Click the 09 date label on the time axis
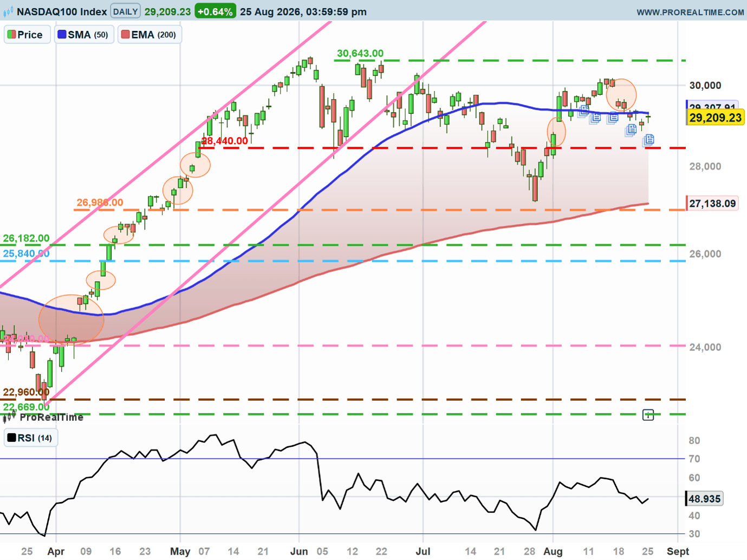Screen dimensions: 747x560 pyautogui.click(x=86, y=551)
